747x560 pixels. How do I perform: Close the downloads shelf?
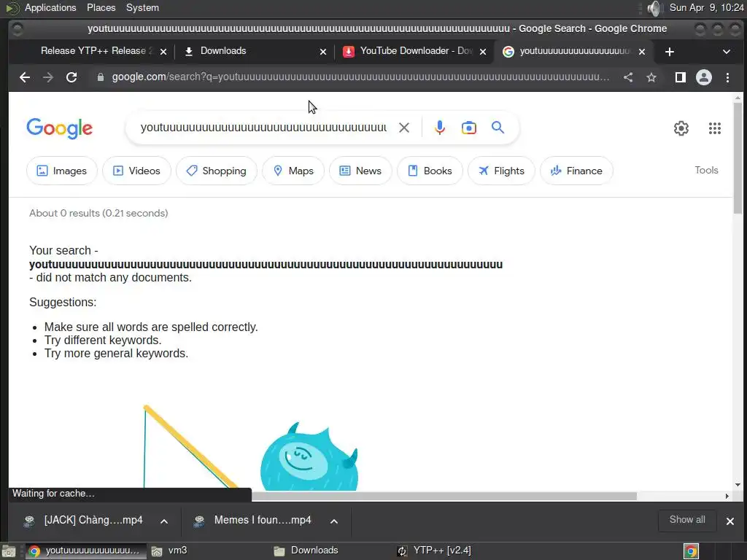729,521
